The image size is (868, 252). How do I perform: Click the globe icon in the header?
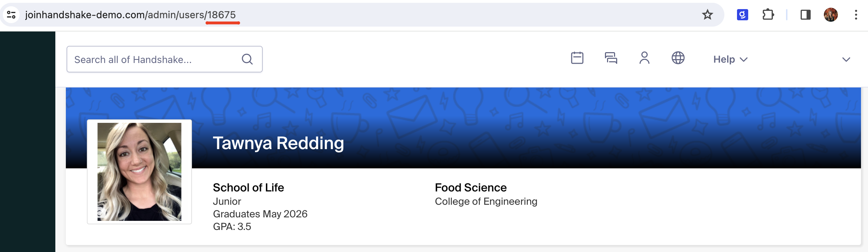(678, 58)
